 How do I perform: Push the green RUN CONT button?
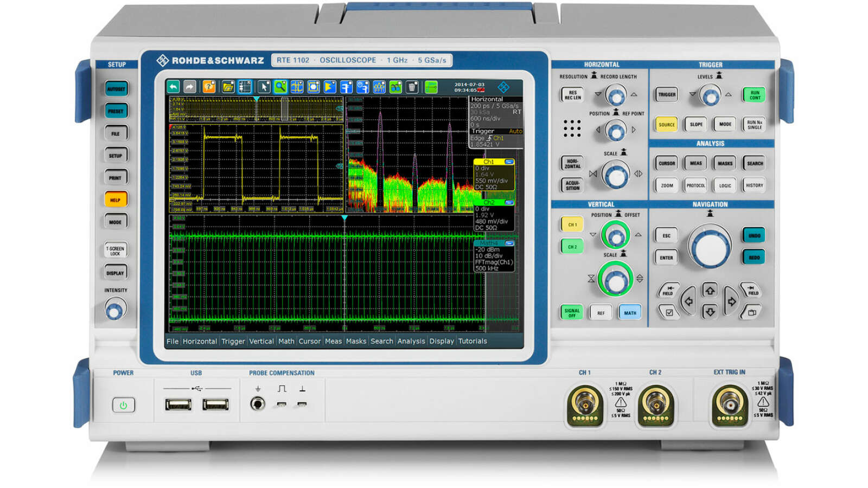[x=755, y=95]
